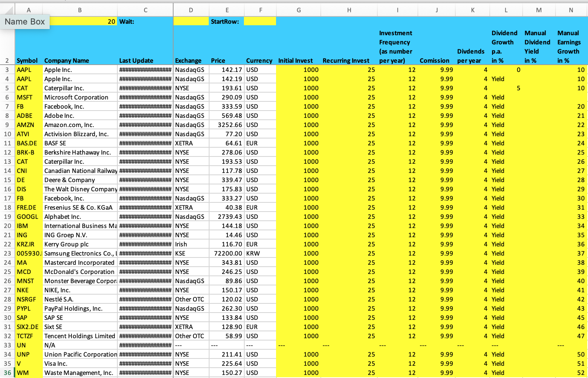588x378 pixels.
Task: Click 'The Walt Disney Company' cell
Action: pos(80,189)
